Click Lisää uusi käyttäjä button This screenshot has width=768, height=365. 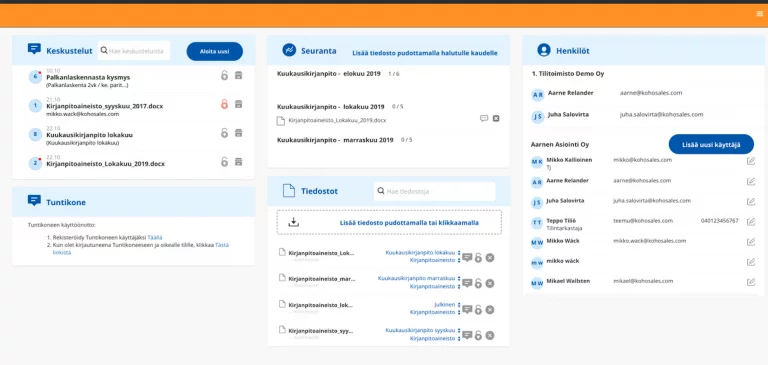[711, 145]
